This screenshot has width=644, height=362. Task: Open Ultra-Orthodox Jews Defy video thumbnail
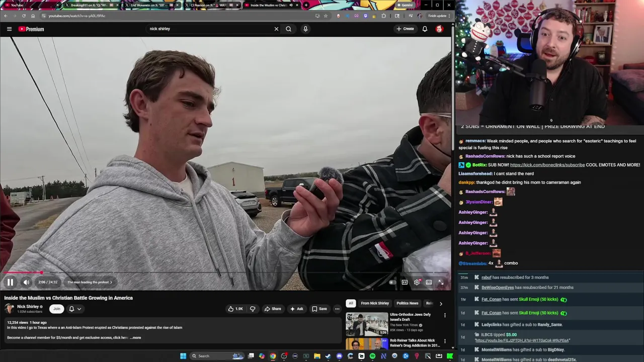[366, 324]
